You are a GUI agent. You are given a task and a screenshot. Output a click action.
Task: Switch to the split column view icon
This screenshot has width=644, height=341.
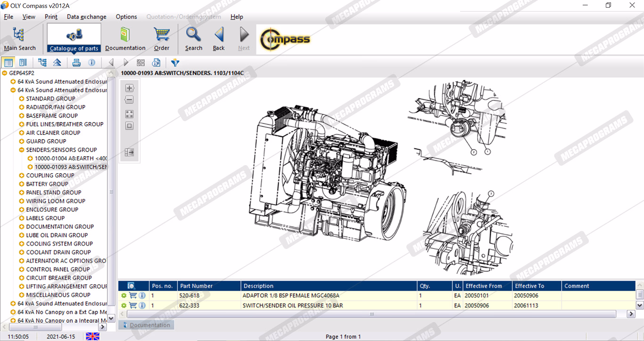point(23,63)
